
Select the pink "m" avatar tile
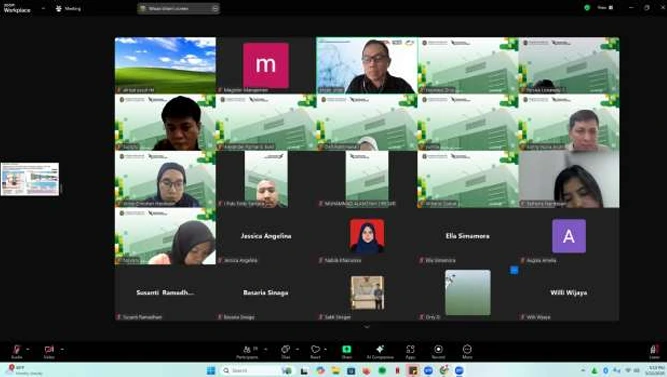tap(266, 65)
